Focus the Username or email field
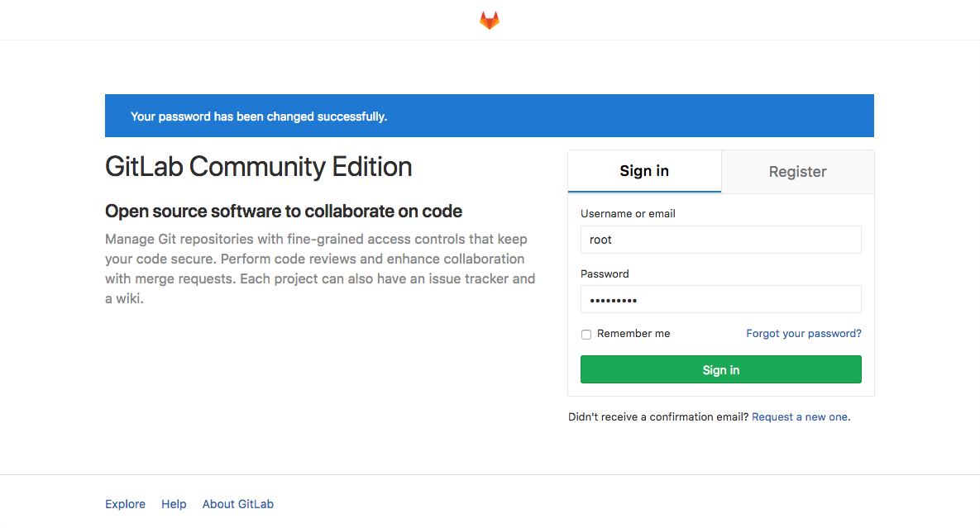980x528 pixels. (720, 240)
